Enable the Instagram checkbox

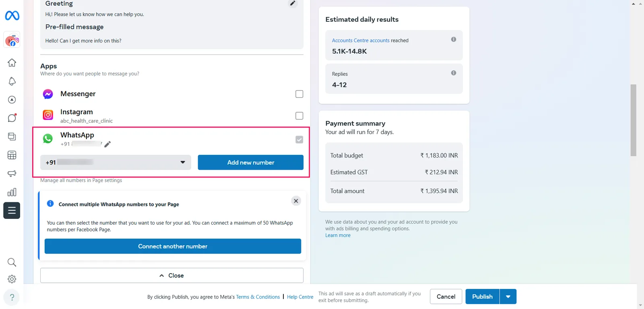299,115
